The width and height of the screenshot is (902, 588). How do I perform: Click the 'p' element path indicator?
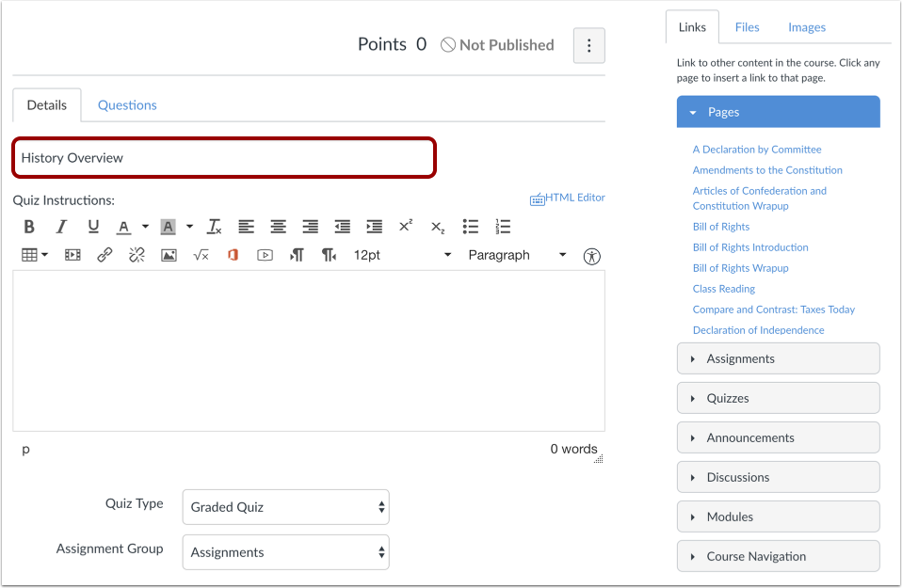pyautogui.click(x=25, y=450)
